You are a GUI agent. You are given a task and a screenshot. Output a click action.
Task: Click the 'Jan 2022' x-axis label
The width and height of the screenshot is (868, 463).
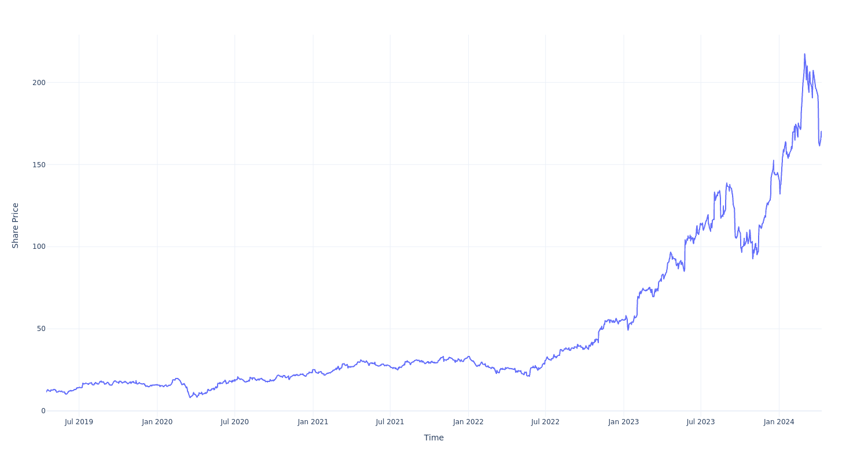[468, 422]
